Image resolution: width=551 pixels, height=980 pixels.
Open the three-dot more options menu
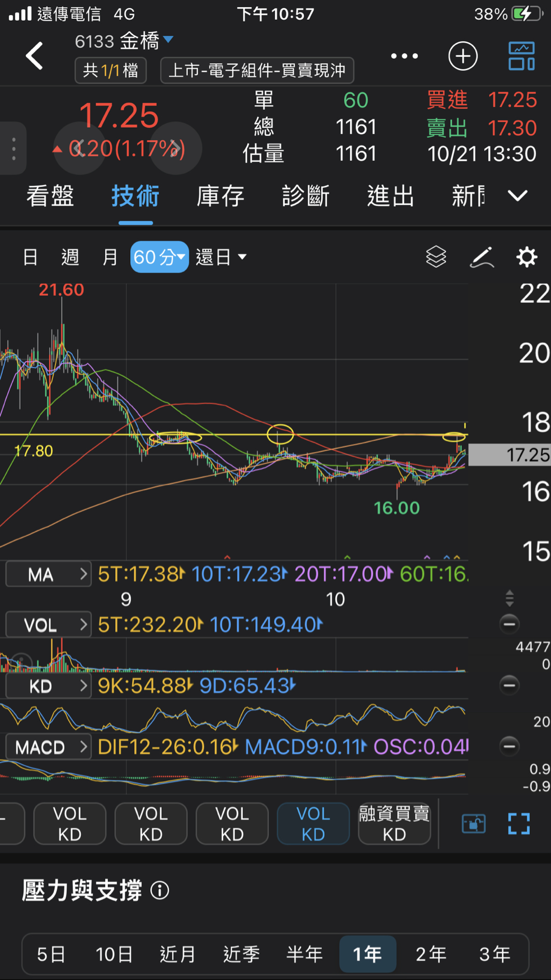point(404,56)
